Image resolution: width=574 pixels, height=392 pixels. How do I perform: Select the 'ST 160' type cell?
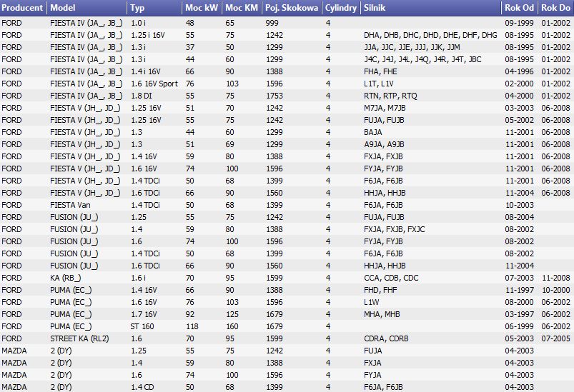[x=142, y=326]
